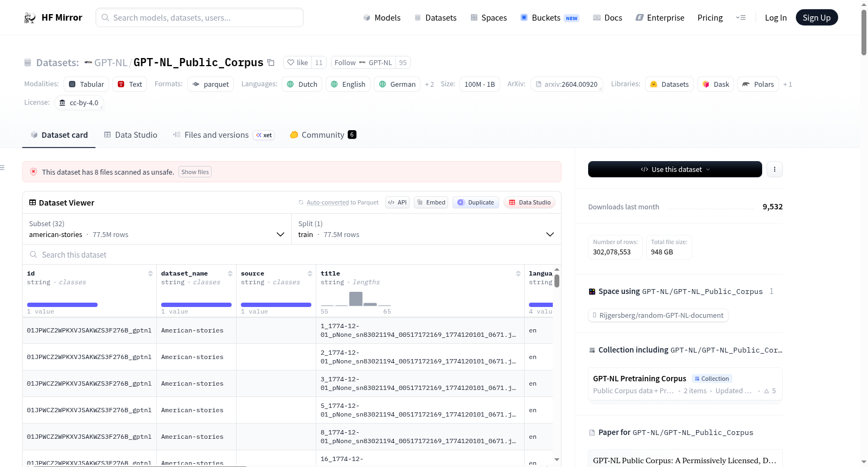Click the API button in Dataset Viewer

click(397, 202)
